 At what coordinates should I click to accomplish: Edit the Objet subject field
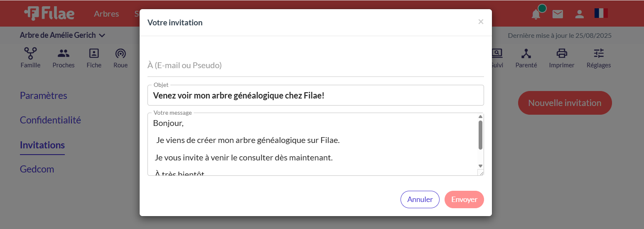[316, 96]
